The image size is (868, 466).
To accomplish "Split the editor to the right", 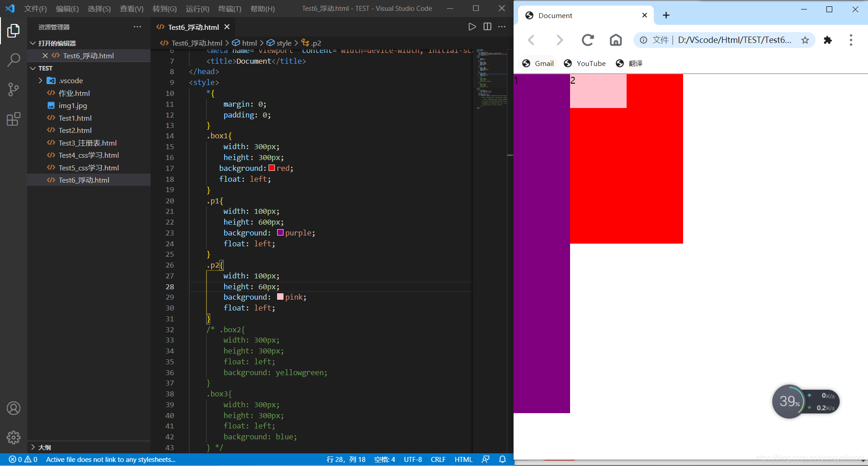I will pyautogui.click(x=487, y=27).
